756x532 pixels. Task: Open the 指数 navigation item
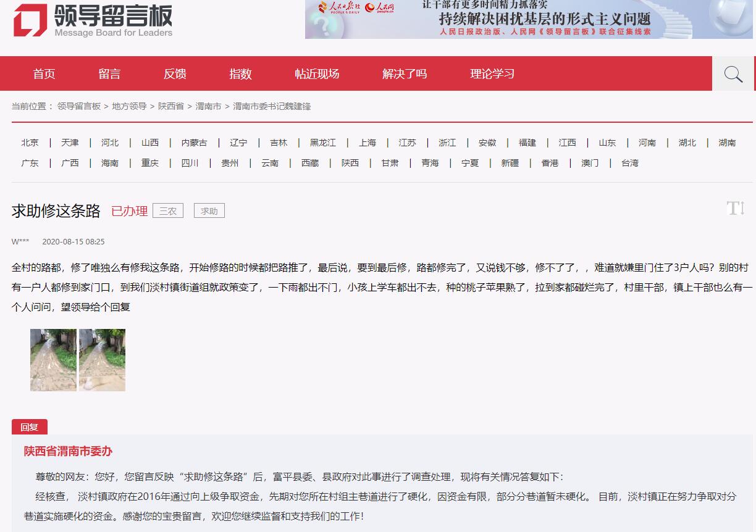(240, 74)
